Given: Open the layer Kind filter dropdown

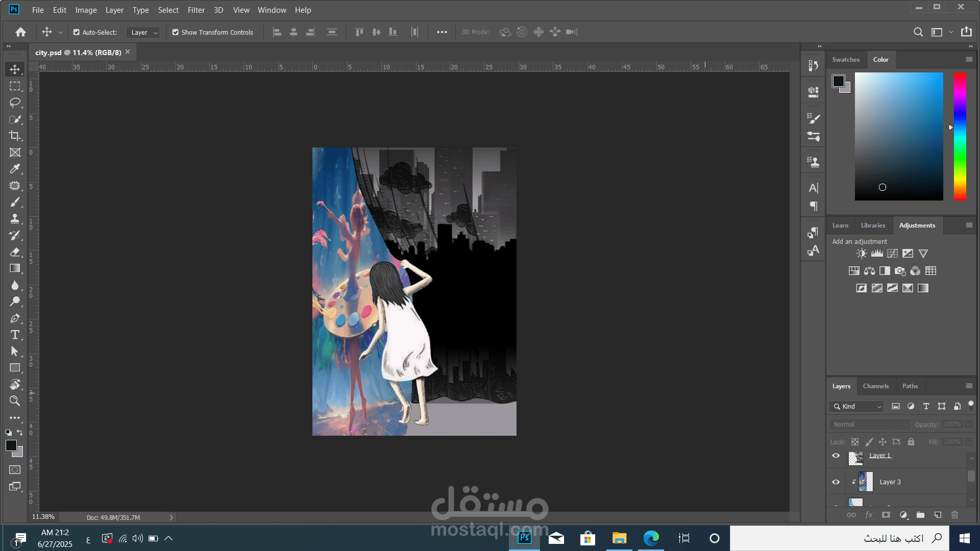Looking at the screenshot, I should (x=856, y=407).
